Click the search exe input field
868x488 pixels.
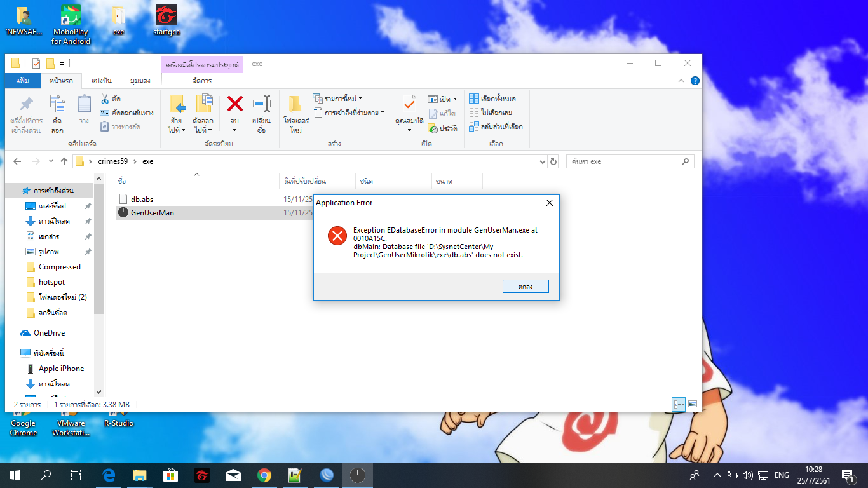point(623,161)
